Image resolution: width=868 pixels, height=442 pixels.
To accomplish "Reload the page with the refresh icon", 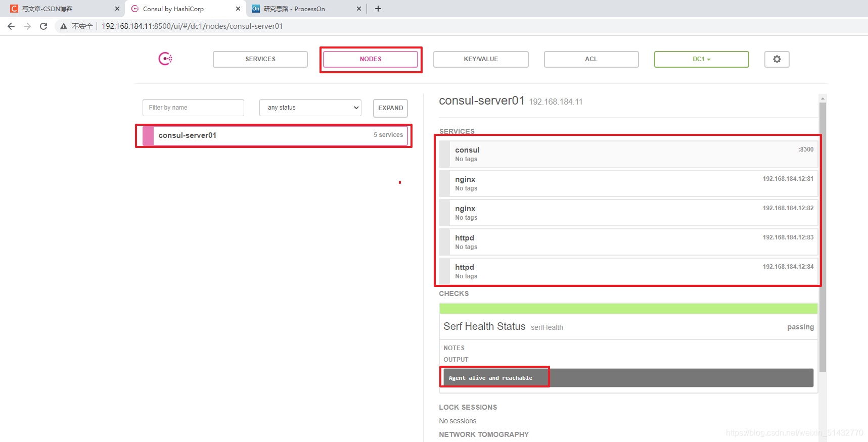I will pyautogui.click(x=43, y=26).
